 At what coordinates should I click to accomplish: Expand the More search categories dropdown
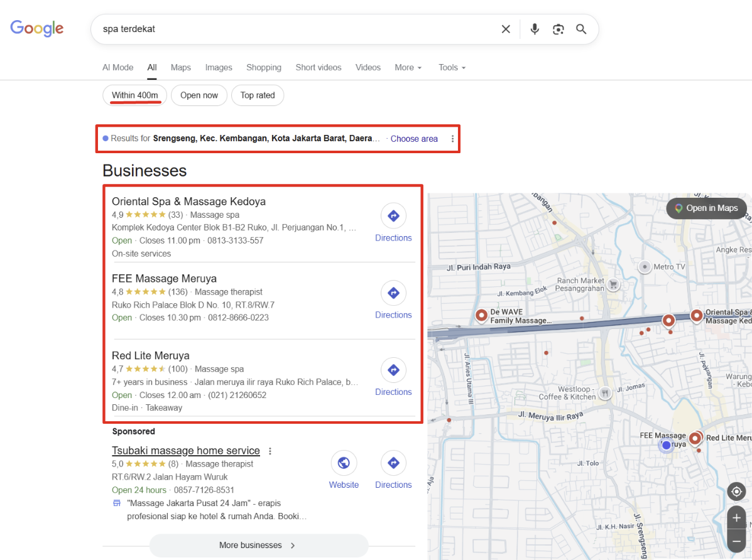[x=408, y=68]
